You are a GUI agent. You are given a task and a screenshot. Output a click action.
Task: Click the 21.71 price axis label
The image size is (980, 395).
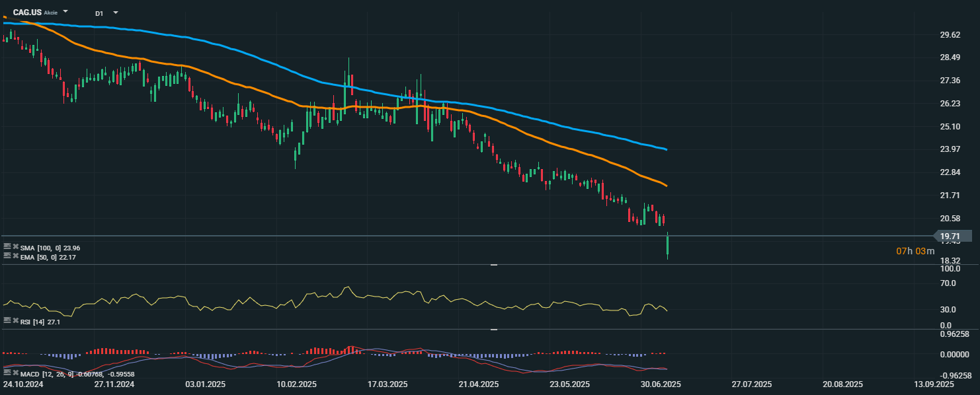point(950,196)
